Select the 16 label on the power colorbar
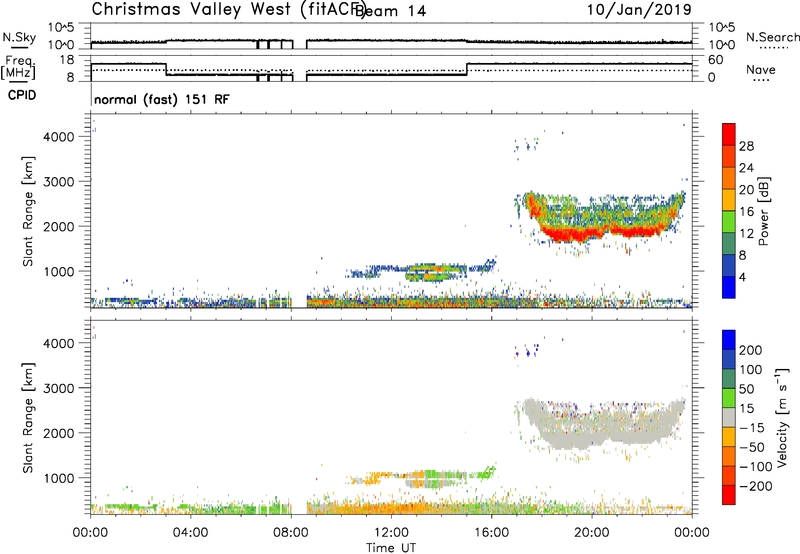 (x=746, y=212)
